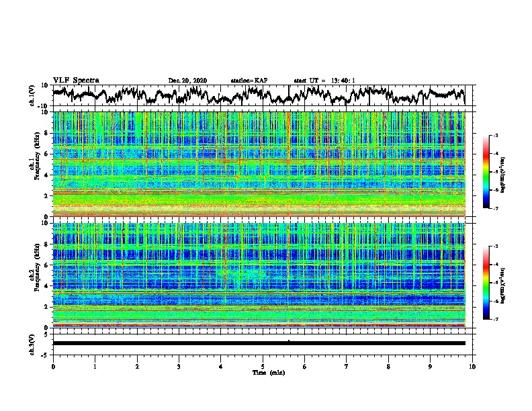Click the ch.2 spectrogram plot area

(x=259, y=275)
